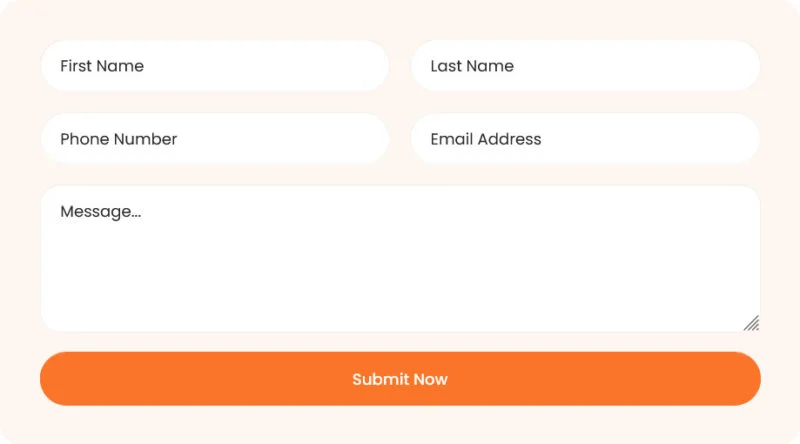
Task: Click the 'Phone Number' placeholder text
Action: [119, 139]
